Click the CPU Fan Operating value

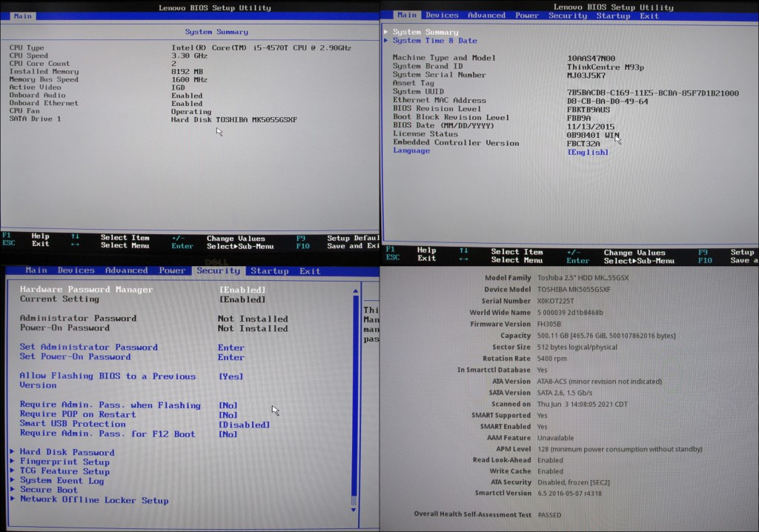(190, 112)
